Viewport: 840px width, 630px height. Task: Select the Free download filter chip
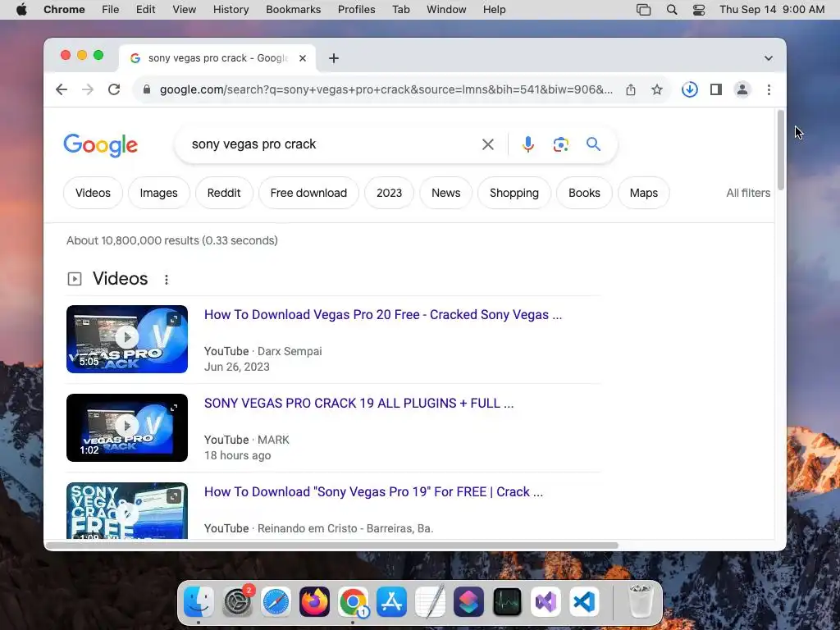308,193
